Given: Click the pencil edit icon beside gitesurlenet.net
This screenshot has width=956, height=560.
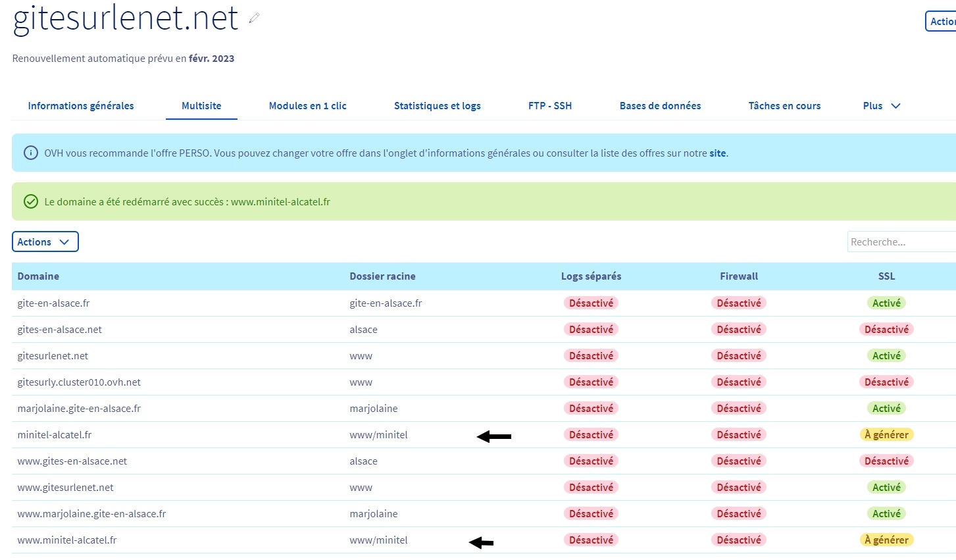Looking at the screenshot, I should [255, 18].
